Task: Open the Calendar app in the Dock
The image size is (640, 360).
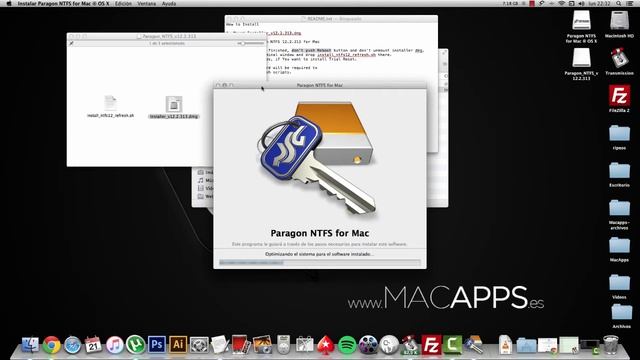Action: pyautogui.click(x=93, y=345)
